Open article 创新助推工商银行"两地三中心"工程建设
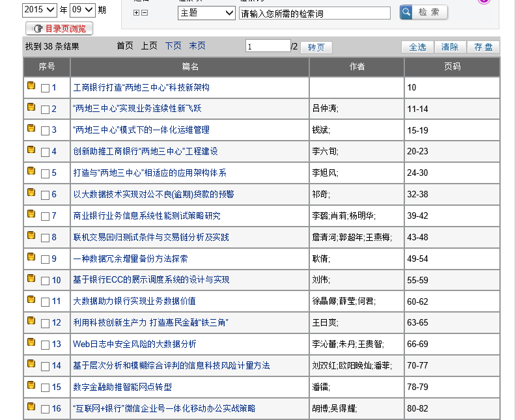Image resolution: width=515 pixels, height=420 pixels. [x=145, y=151]
